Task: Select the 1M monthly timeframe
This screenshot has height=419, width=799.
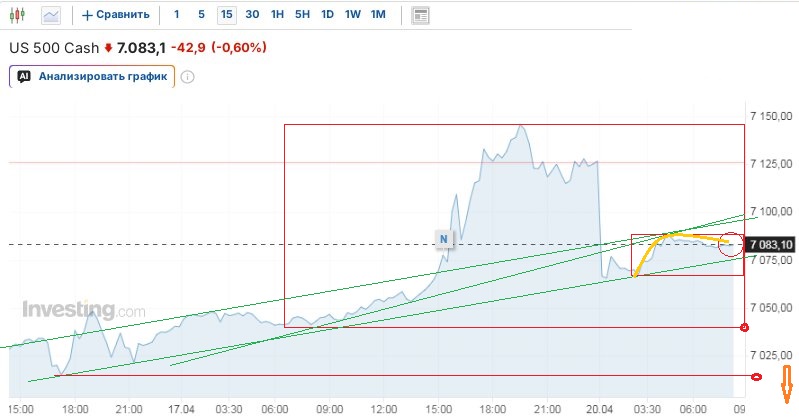Action: [377, 15]
